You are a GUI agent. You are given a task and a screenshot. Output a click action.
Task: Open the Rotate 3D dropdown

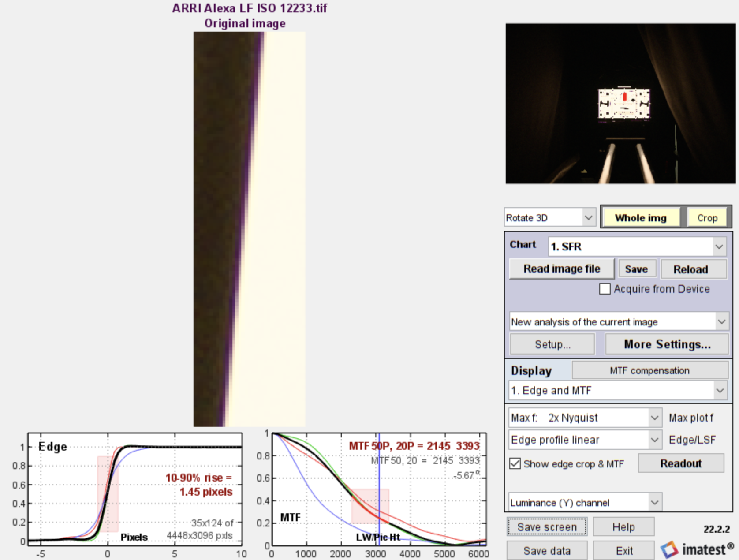[549, 217]
